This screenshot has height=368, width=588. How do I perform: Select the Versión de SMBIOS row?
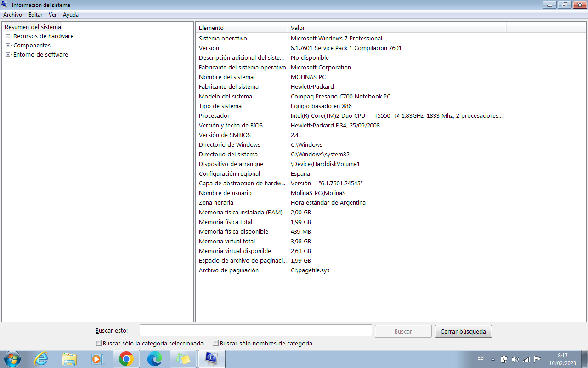[351, 135]
